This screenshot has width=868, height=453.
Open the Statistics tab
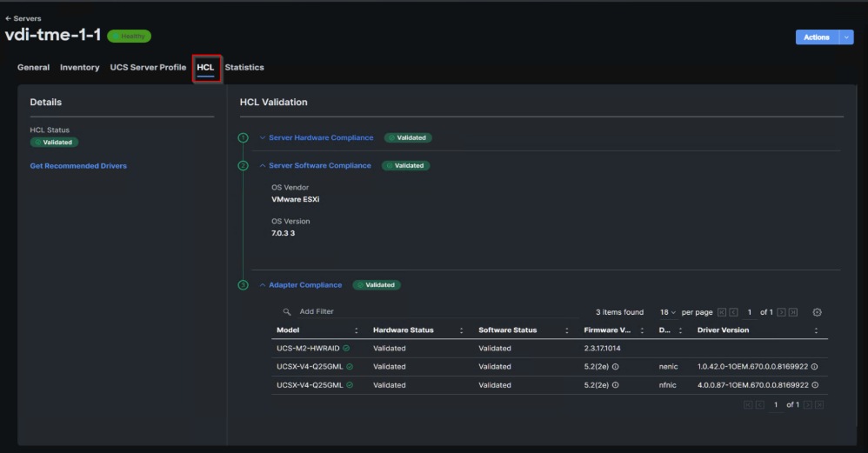click(x=244, y=68)
